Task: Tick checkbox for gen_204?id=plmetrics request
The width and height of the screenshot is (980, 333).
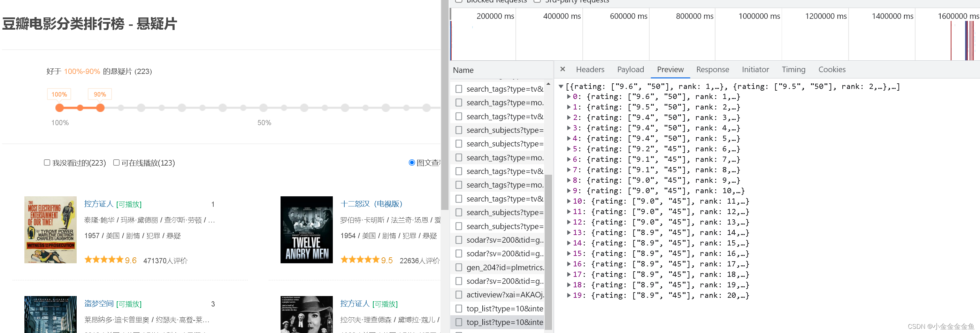Action: 459,267
